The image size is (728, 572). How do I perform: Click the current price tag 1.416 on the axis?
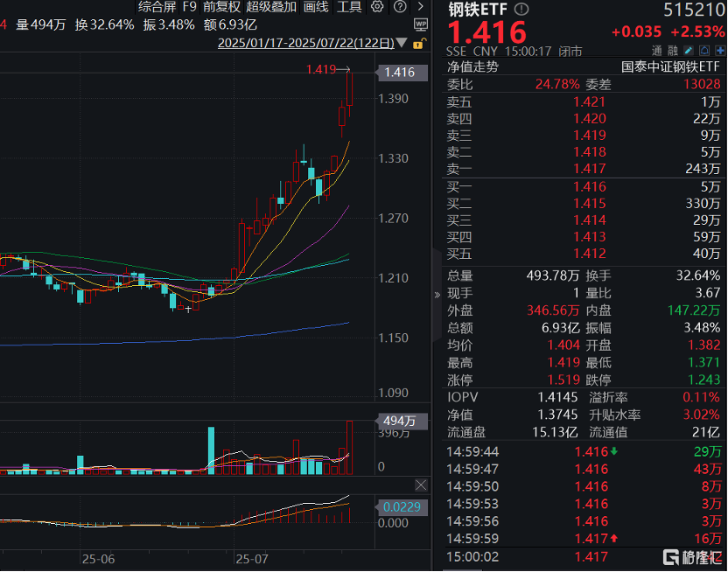[401, 73]
